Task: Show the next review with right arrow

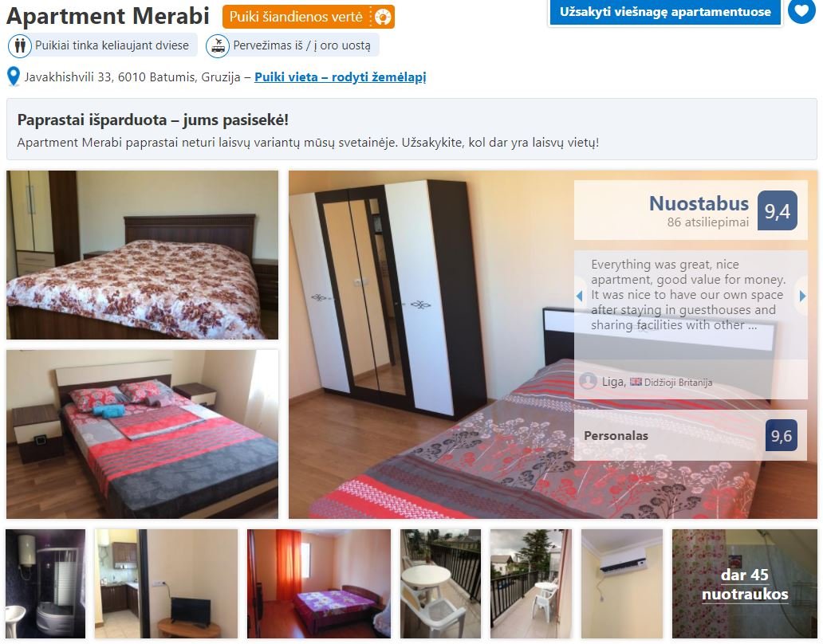Action: coord(802,296)
